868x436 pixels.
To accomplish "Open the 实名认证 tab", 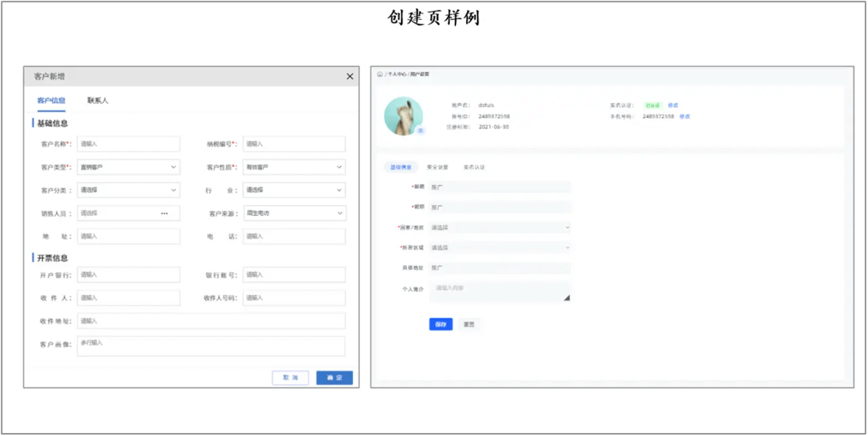I will pos(474,167).
